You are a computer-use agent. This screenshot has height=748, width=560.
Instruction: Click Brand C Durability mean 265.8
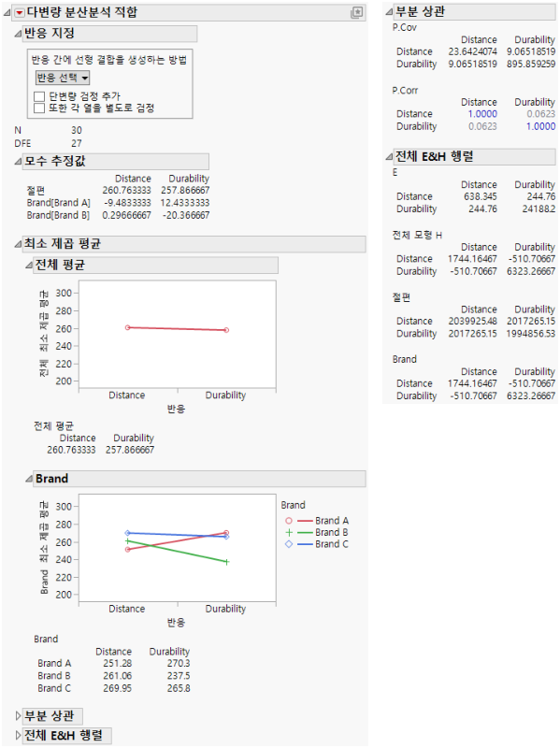(179, 688)
